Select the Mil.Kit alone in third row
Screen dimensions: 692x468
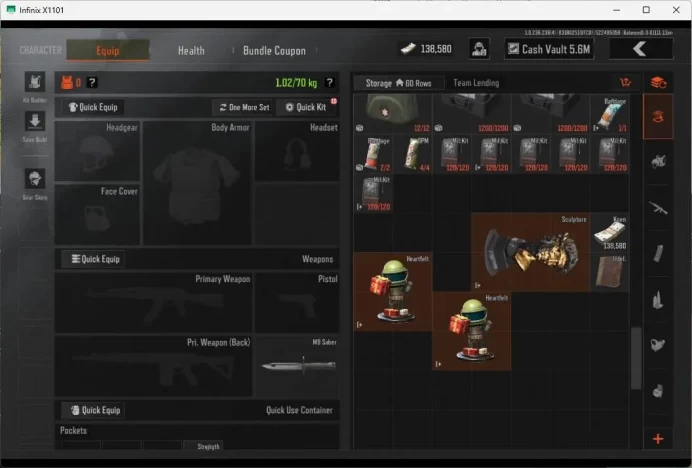373,193
